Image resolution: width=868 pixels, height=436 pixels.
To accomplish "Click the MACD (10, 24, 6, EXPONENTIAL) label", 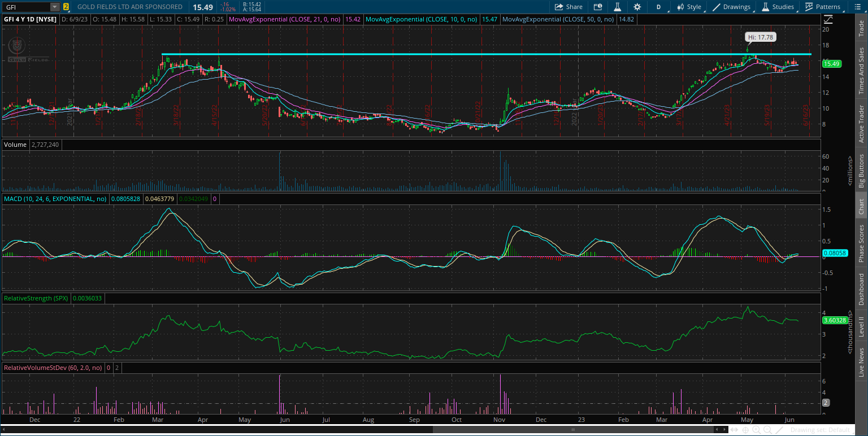I will point(55,199).
